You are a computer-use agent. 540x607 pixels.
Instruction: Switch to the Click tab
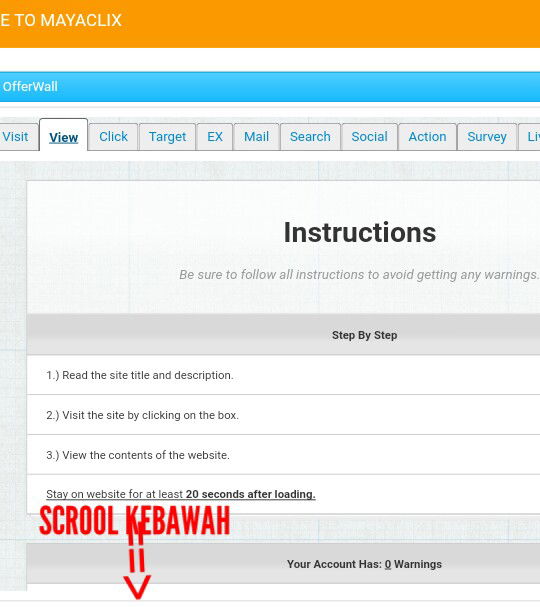click(x=113, y=137)
